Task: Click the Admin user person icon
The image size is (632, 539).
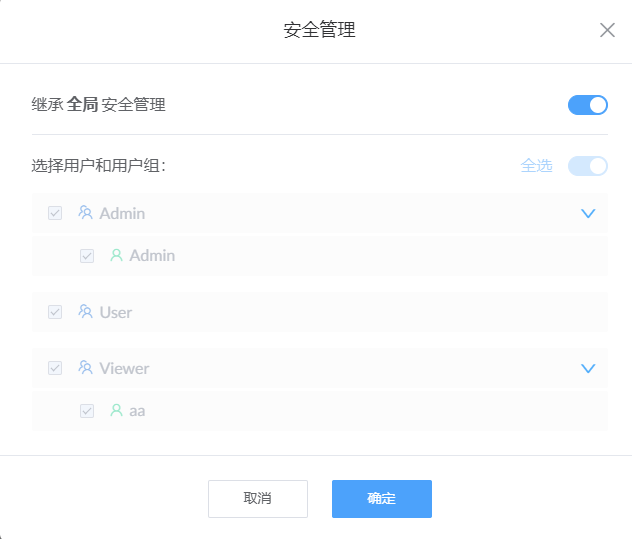Action: [116, 255]
